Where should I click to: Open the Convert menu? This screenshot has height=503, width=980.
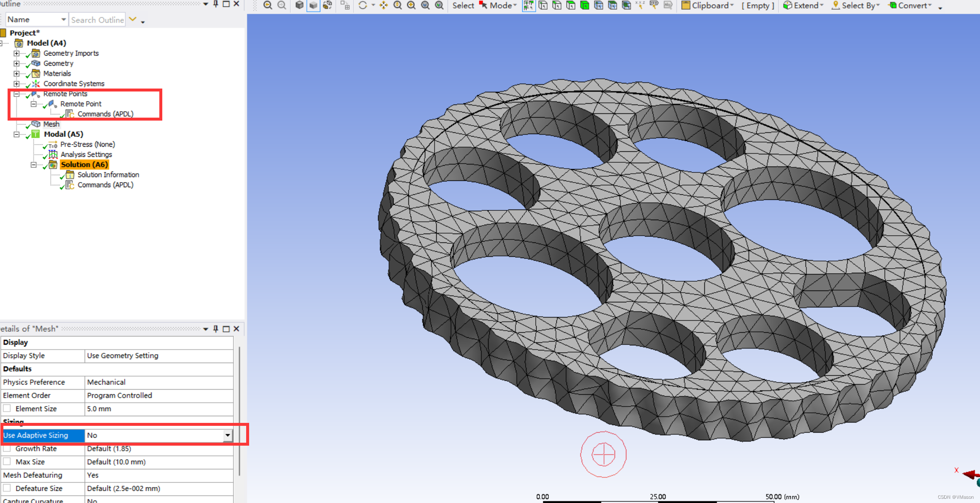coord(910,5)
